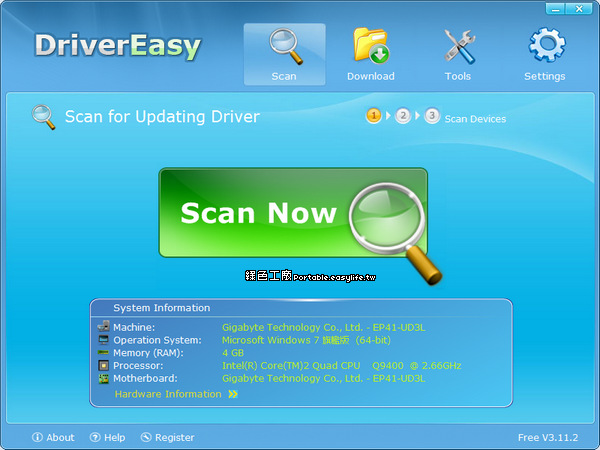The image size is (600, 450).
Task: Click the Microsoft Windows 7 (64-bit) value
Action: (x=306, y=340)
